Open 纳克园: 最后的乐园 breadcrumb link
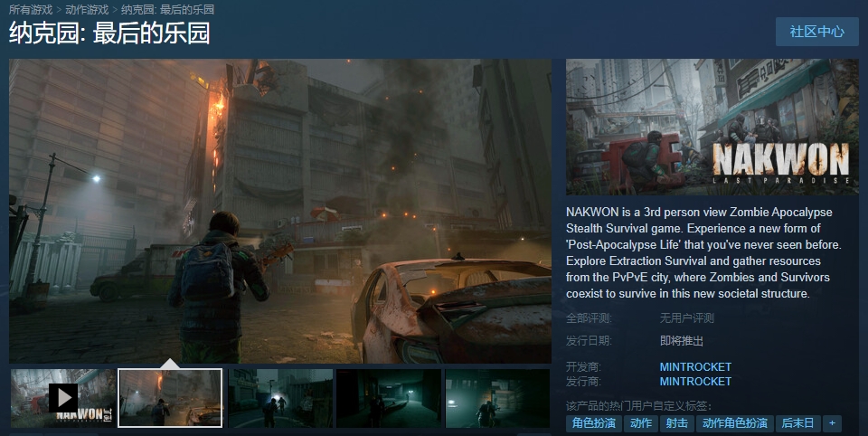The width and height of the screenshot is (868, 436). click(168, 9)
